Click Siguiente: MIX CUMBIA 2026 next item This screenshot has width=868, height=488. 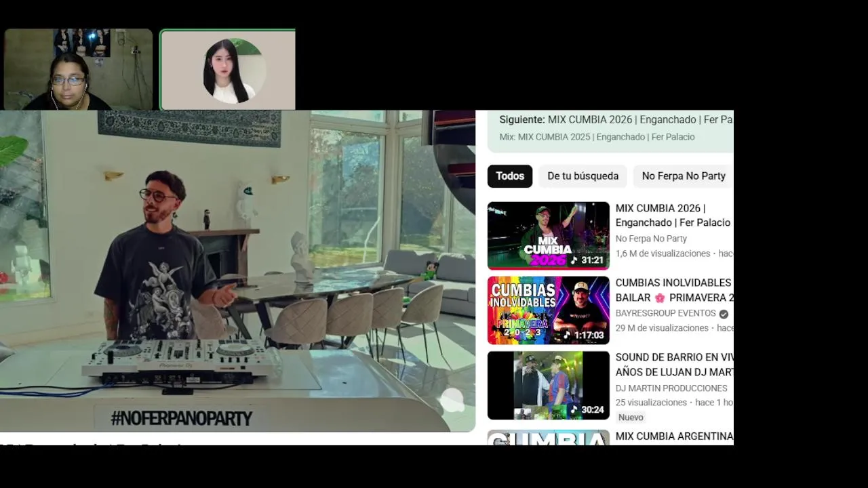(616, 120)
